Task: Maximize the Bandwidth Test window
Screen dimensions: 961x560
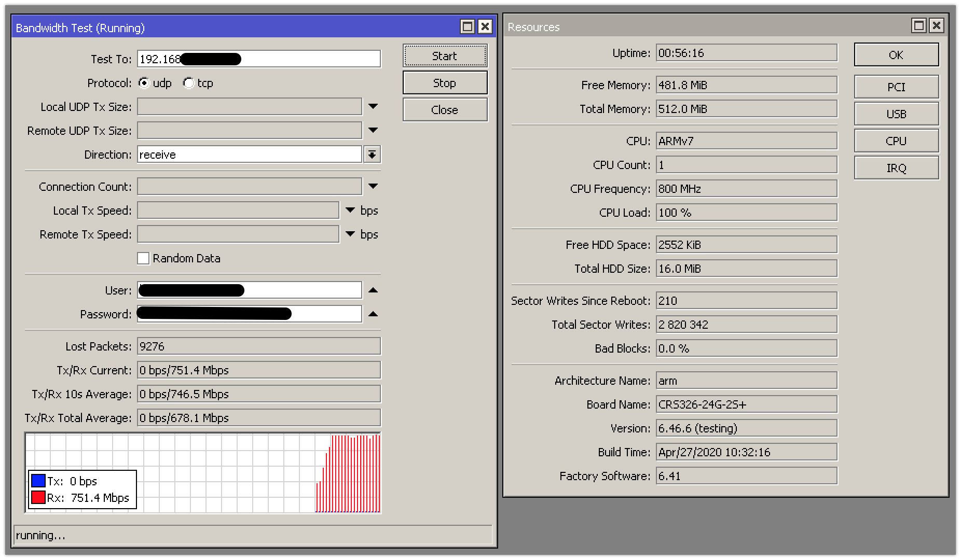Action: coord(468,27)
